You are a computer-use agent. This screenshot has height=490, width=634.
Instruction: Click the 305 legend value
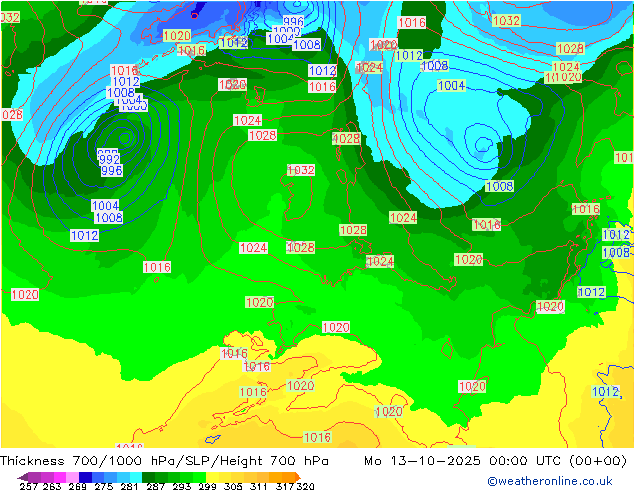tap(233, 486)
